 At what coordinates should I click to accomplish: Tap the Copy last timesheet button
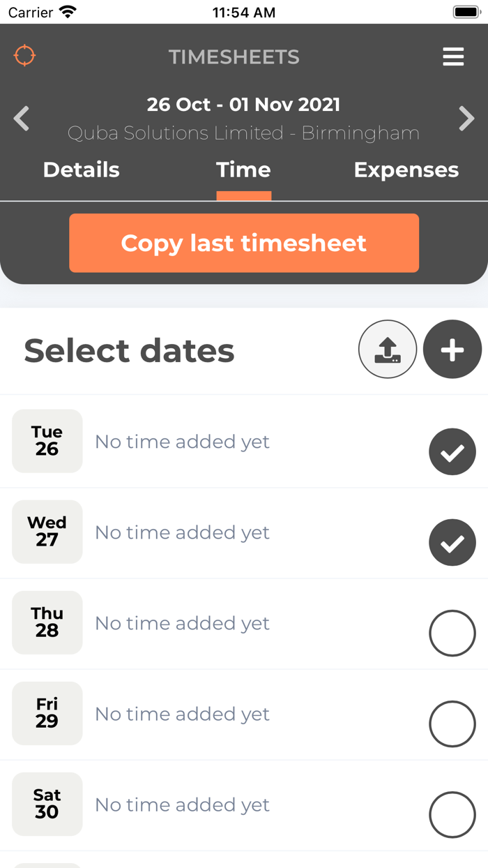[x=244, y=243]
